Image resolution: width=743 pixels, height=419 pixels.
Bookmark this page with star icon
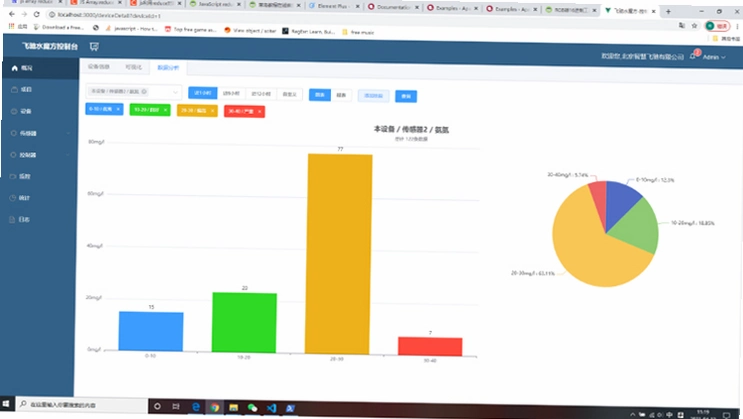(694, 26)
